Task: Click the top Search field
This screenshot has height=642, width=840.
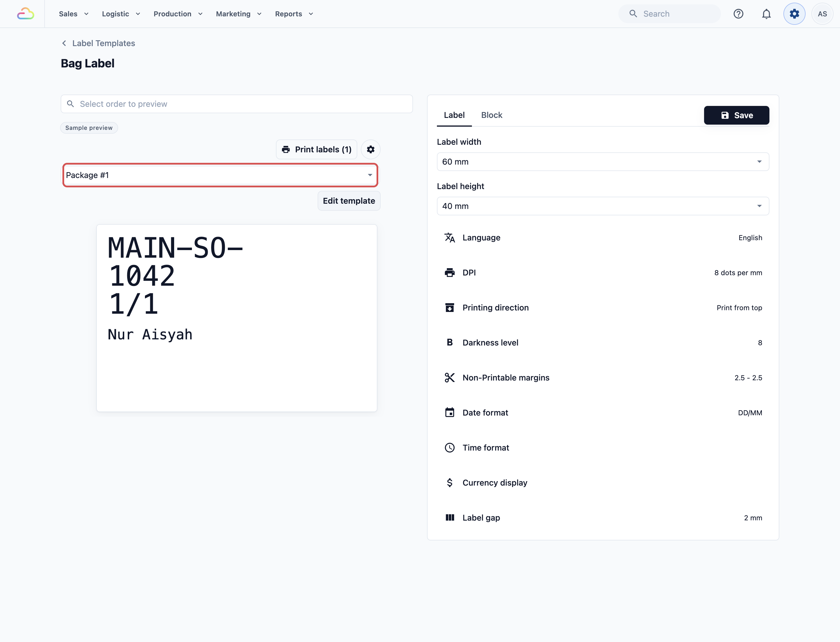Action: (x=669, y=14)
